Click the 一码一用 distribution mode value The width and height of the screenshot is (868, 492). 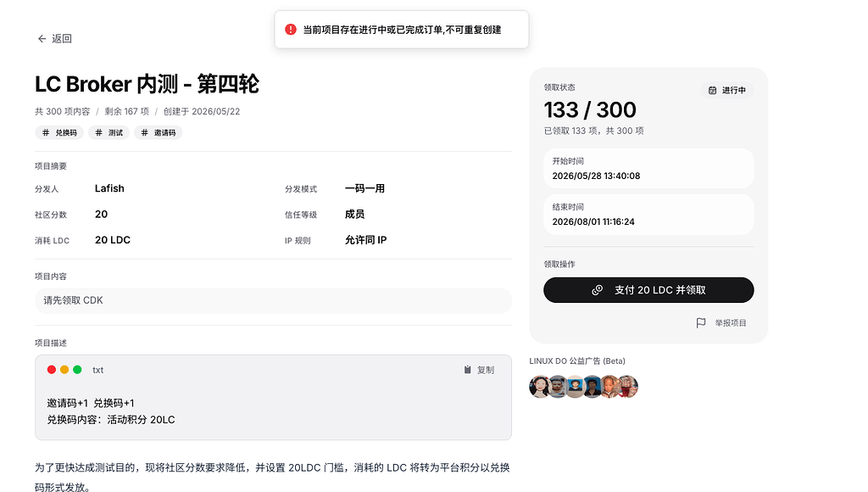coord(364,188)
